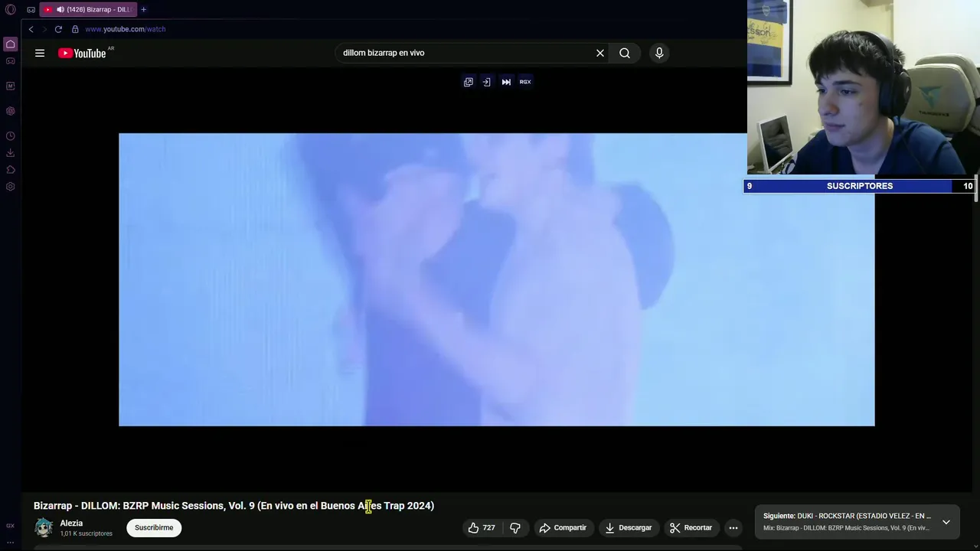The height and width of the screenshot is (551, 980).
Task: Go back to the previous page
Action: coord(31,29)
